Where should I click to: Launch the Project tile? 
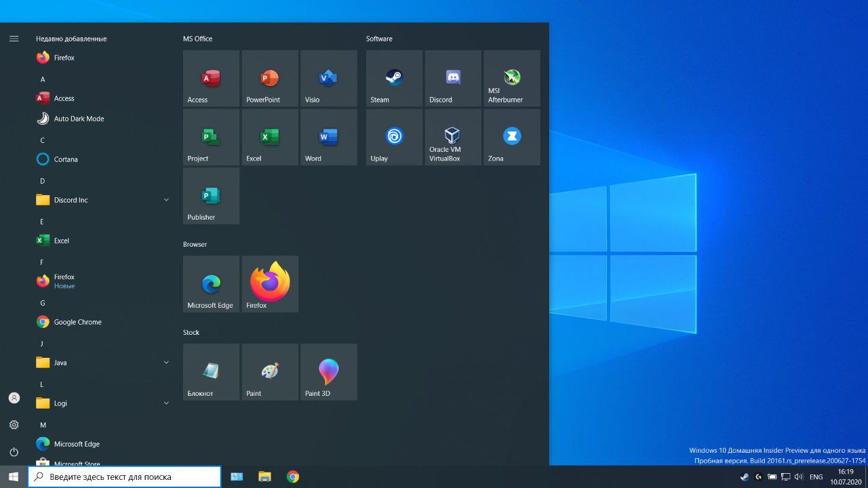211,137
